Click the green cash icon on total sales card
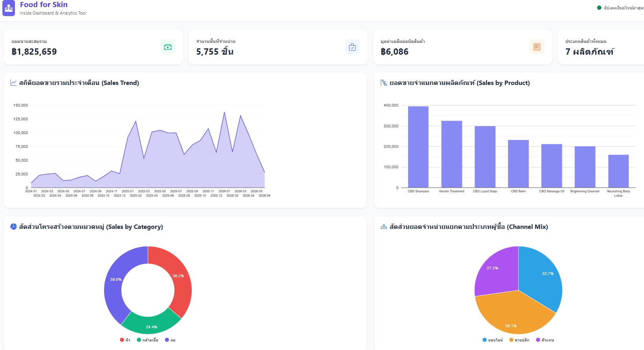 tap(168, 47)
